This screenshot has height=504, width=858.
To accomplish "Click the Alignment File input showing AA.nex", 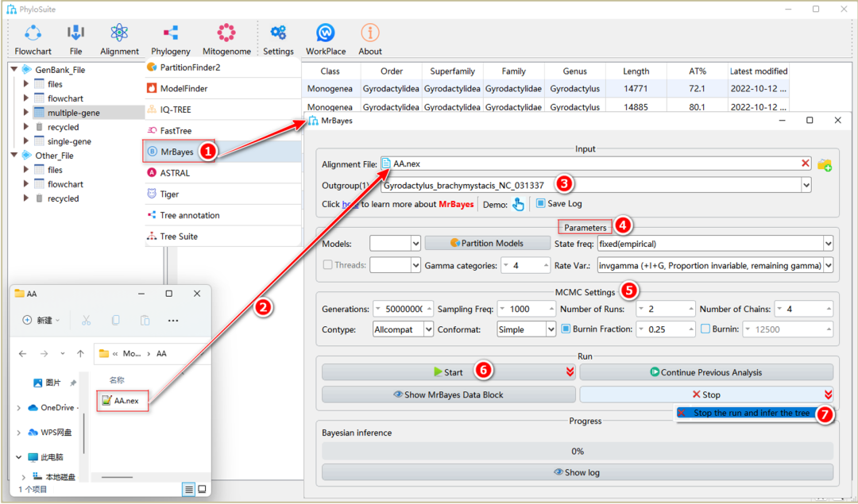I will coord(595,164).
